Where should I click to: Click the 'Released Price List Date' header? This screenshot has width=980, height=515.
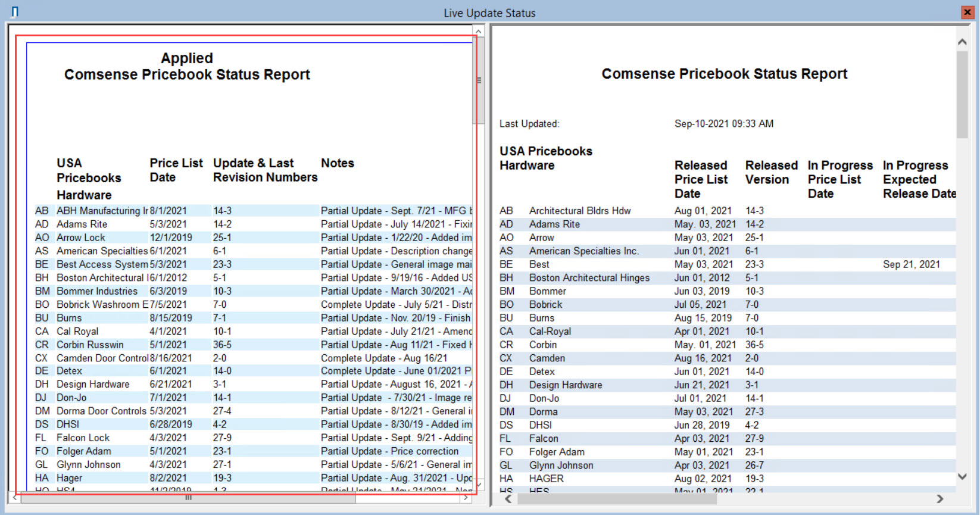(x=701, y=179)
